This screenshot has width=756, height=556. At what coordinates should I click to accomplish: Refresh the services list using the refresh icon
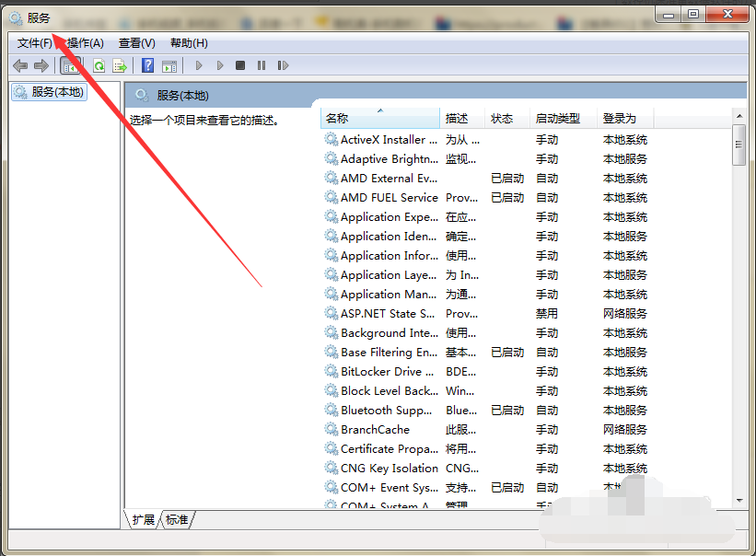(98, 64)
